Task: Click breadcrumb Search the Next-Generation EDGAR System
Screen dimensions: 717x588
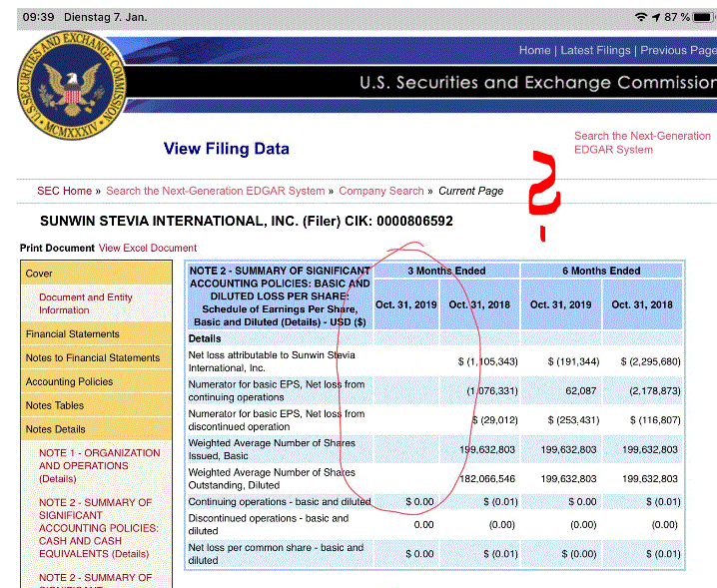Action: tap(216, 191)
